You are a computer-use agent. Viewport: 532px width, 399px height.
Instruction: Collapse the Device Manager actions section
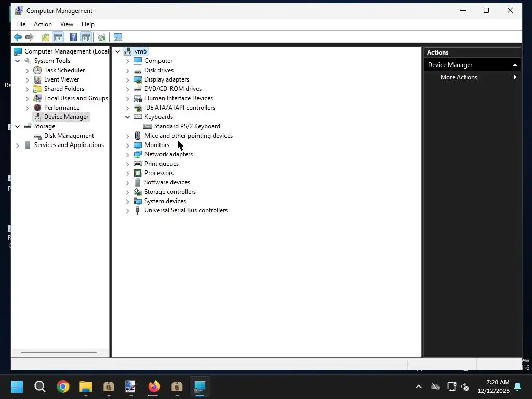[515, 65]
